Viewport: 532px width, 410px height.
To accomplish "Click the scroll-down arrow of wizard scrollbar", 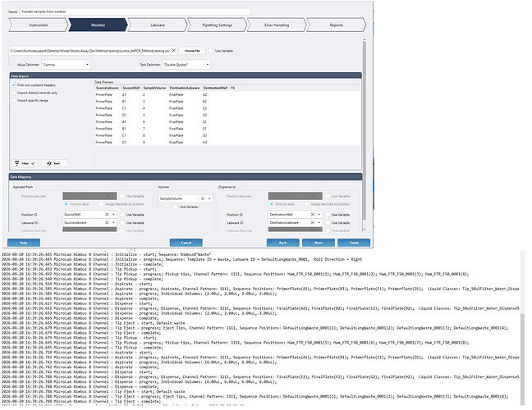I will point(365,230).
